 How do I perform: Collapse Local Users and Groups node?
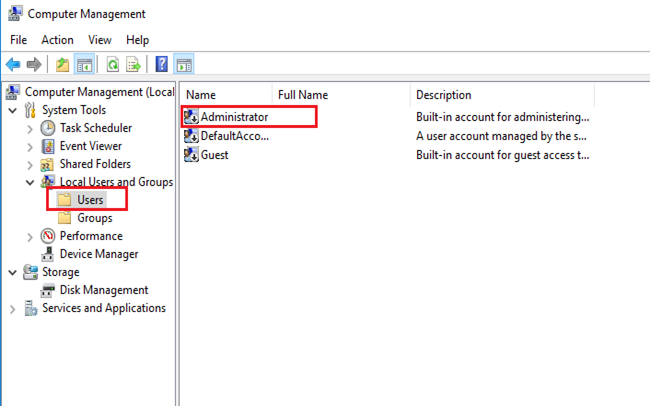point(30,182)
